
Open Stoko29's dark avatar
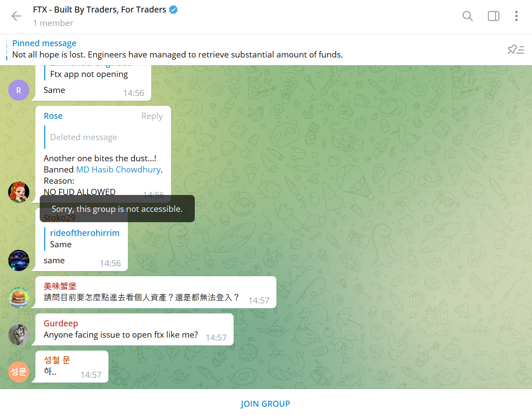(x=19, y=261)
